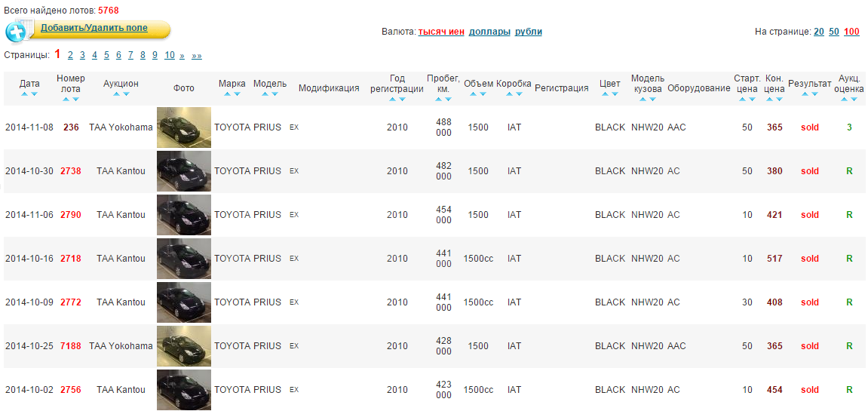View photo of lot 7188 Prius

(x=184, y=346)
